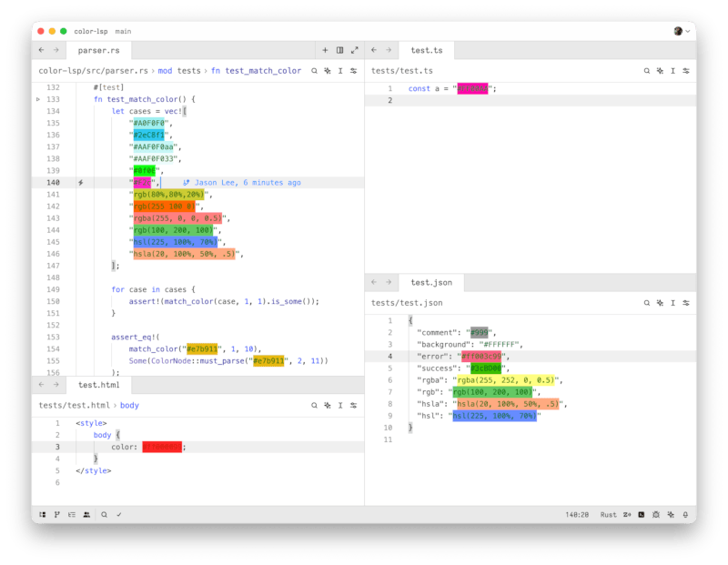The height and width of the screenshot is (565, 728).
Task: Zoom the parser.rs pane with expand icon
Action: coord(354,50)
